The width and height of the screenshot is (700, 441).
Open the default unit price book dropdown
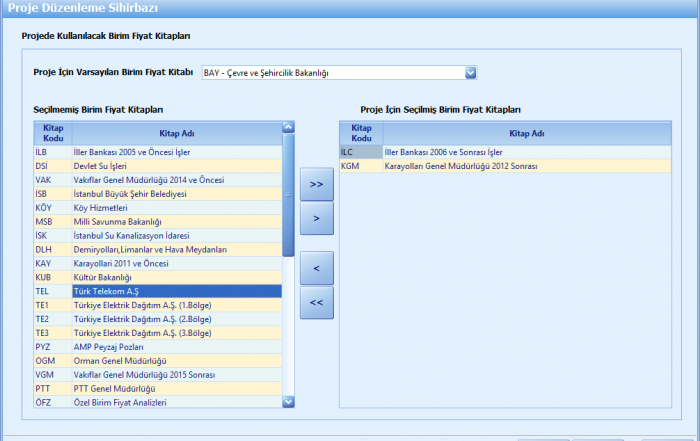(470, 73)
